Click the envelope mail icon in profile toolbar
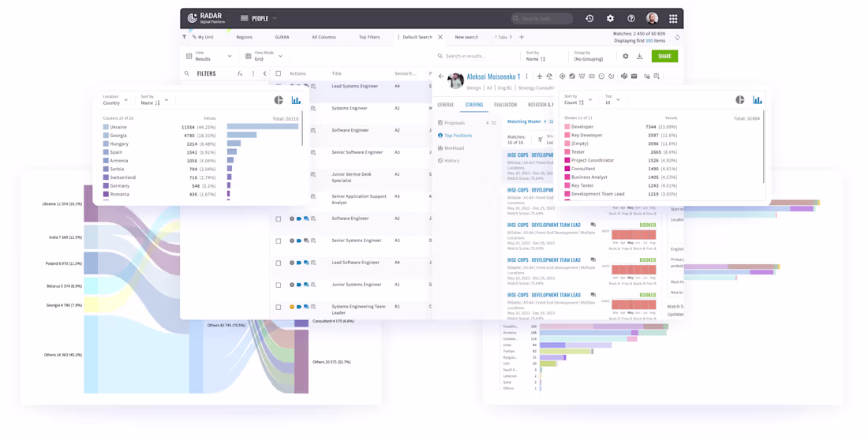 point(634,76)
